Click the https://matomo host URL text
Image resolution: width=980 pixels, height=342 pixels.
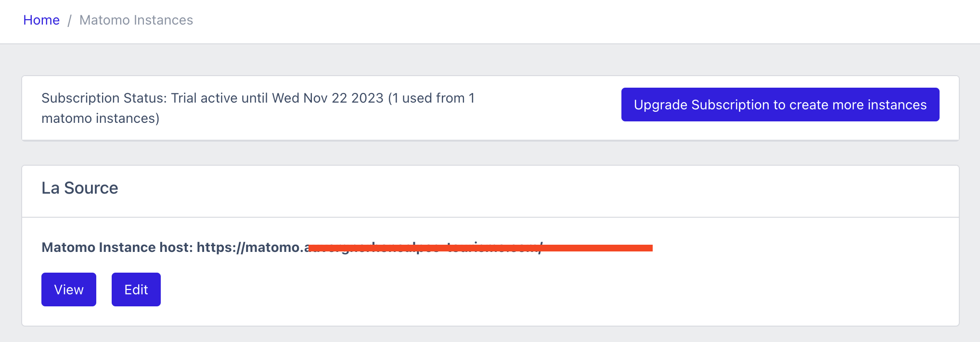click(249, 248)
